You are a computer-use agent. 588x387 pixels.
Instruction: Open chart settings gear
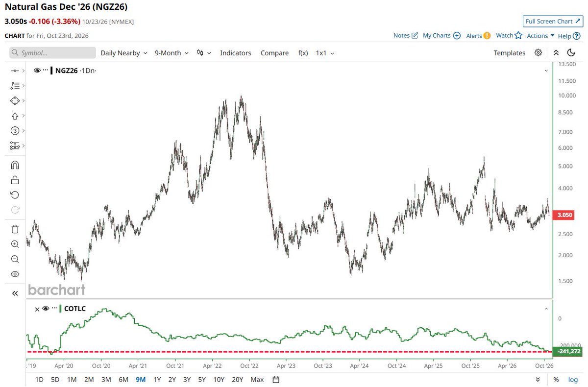click(x=539, y=53)
